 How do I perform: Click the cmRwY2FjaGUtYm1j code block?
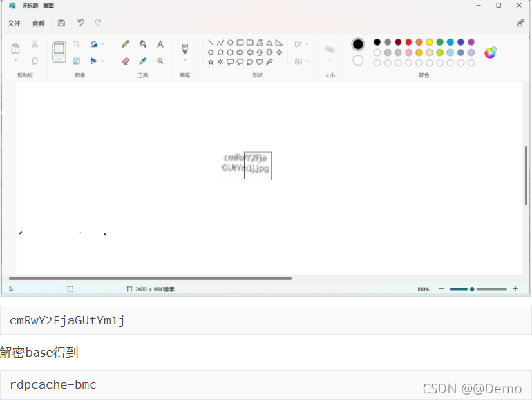coord(266,320)
